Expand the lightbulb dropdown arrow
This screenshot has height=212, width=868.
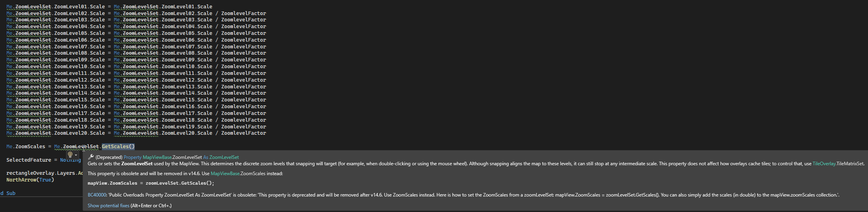pyautogui.click(x=76, y=155)
